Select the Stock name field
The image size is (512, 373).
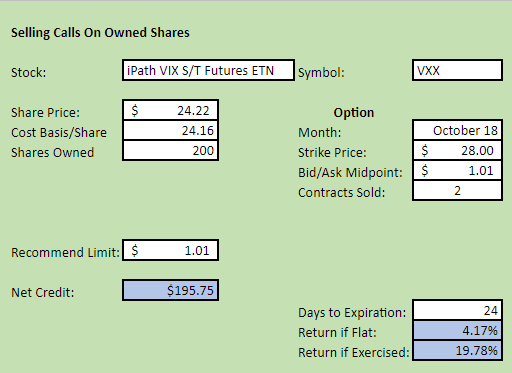[x=208, y=70]
